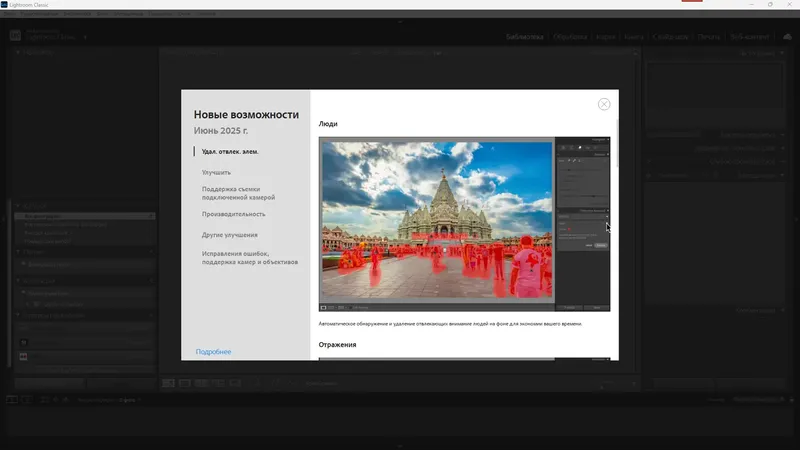Open the Файл menu
800x450 pixels.
(x=9, y=14)
